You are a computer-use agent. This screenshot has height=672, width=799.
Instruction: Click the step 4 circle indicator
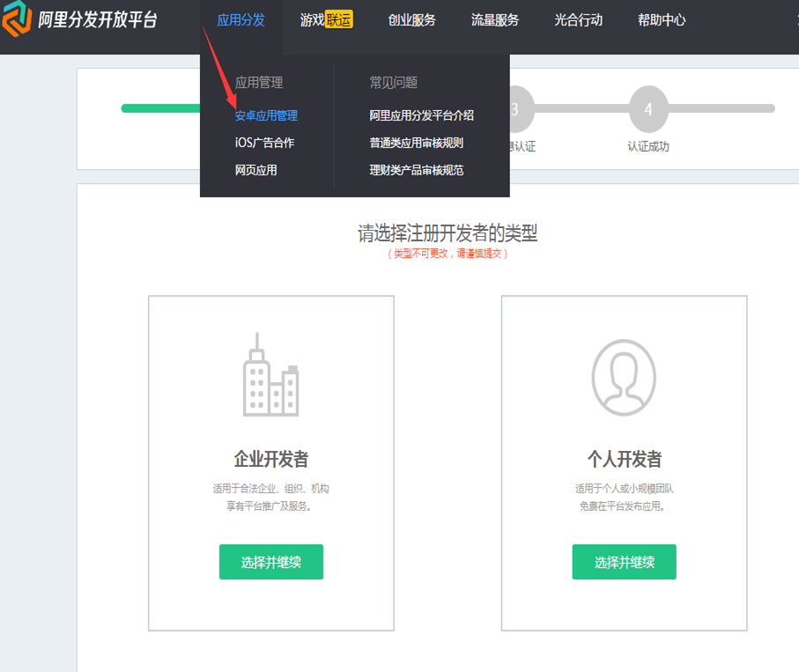(648, 109)
